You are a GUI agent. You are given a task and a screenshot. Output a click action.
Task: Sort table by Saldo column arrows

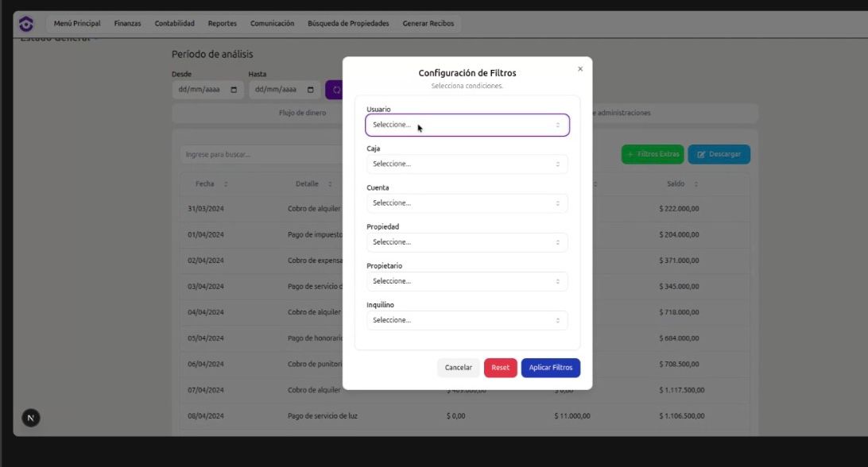pos(696,184)
